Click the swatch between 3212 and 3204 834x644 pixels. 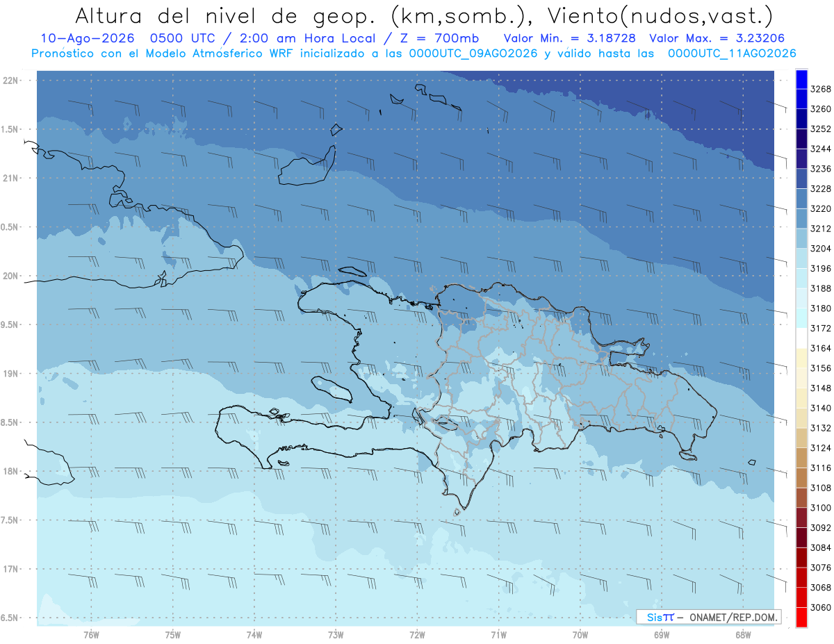pyautogui.click(x=801, y=238)
